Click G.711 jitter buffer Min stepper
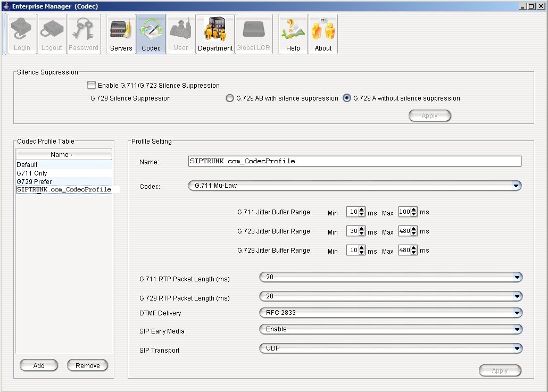The height and width of the screenshot is (392, 548). click(x=362, y=212)
